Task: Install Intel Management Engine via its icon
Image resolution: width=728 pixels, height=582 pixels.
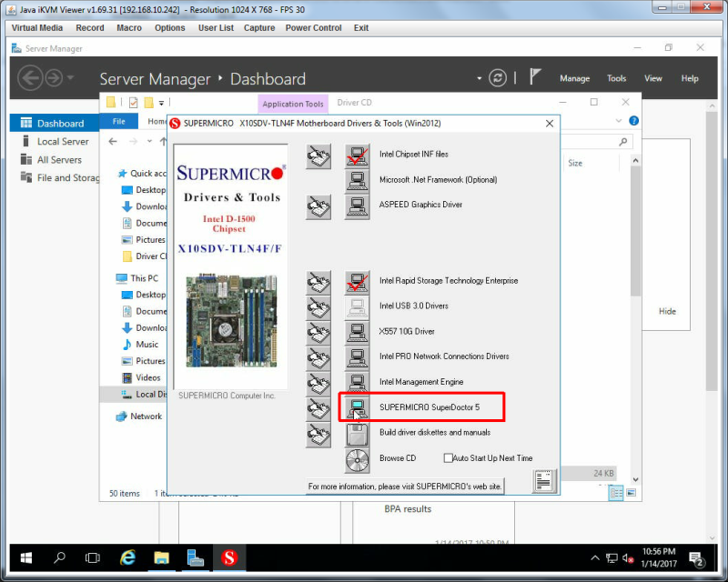Action: click(357, 383)
